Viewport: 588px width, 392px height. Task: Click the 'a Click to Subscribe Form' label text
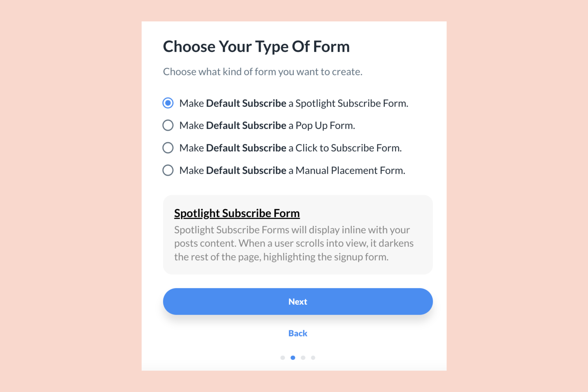[345, 148]
